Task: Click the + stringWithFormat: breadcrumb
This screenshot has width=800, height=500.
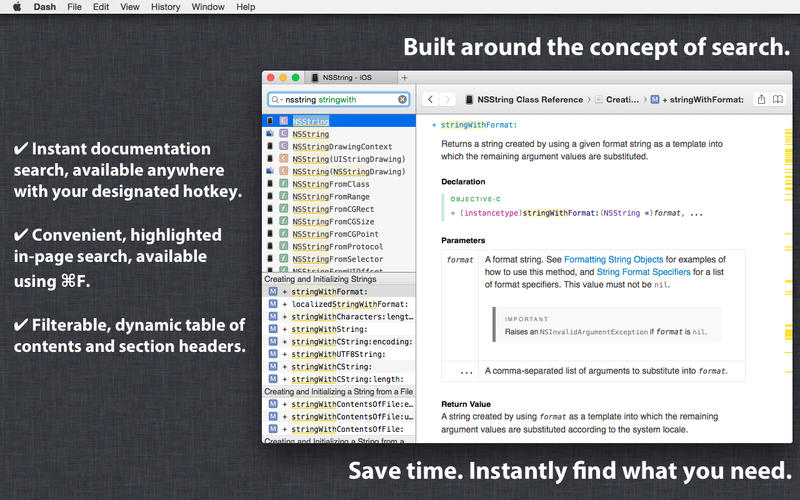Action: (x=703, y=100)
